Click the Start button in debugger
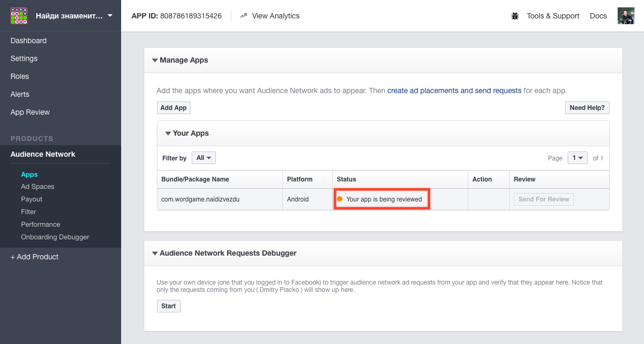 pos(169,306)
